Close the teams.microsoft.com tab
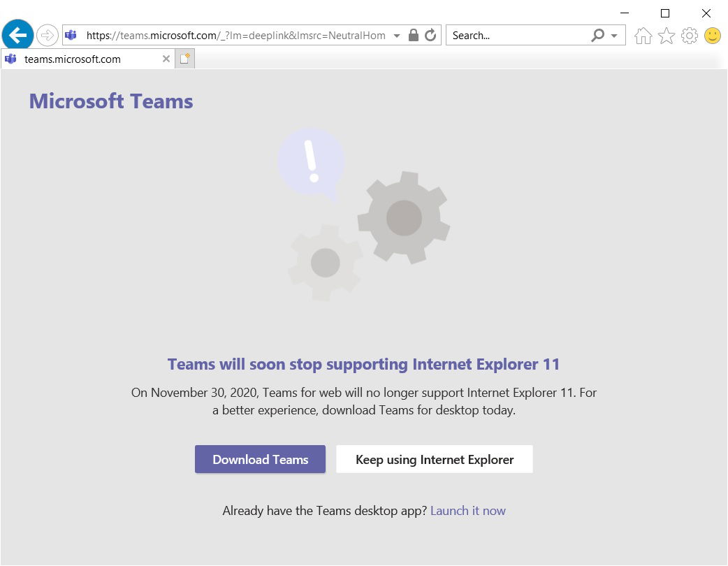Screen dimensions: 728x566 click(166, 59)
